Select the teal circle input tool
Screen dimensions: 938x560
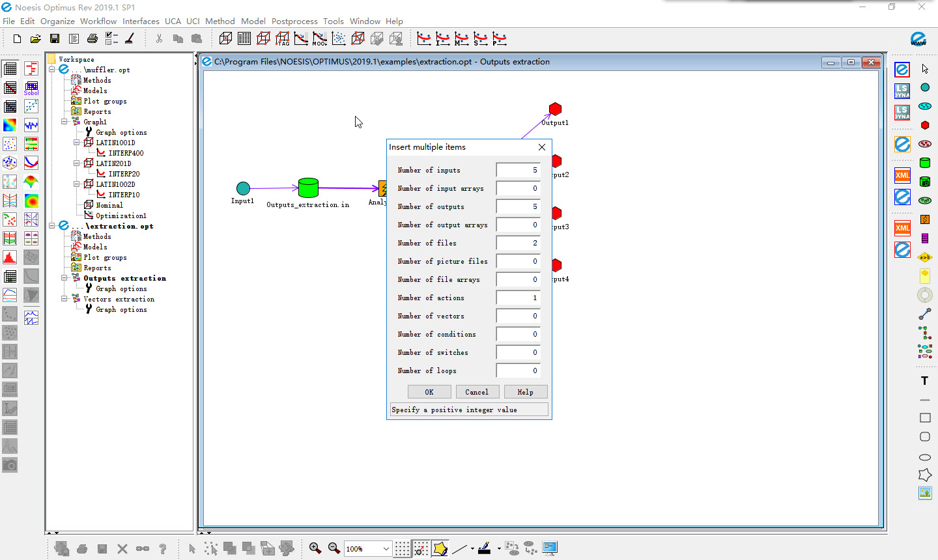point(925,87)
